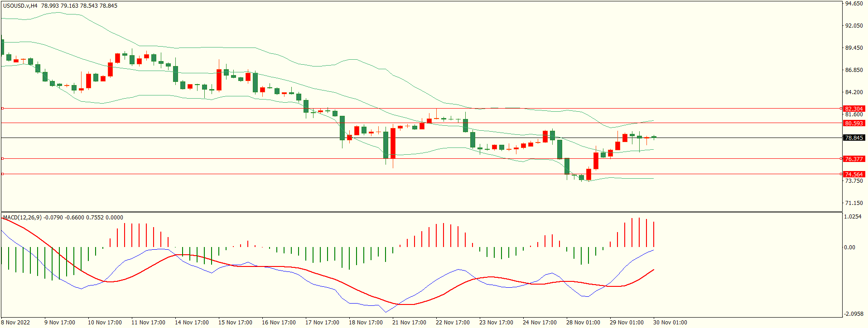Click the MACD(12,26,9) indicator label
Screen dimensions: 868x328
tap(22, 218)
